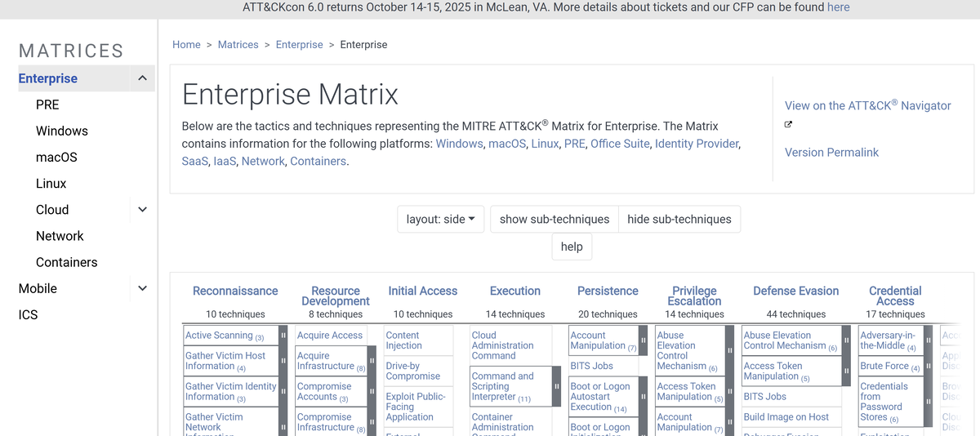The width and height of the screenshot is (980, 436).
Task: Expand the Mobile matrices chevron
Action: click(141, 288)
